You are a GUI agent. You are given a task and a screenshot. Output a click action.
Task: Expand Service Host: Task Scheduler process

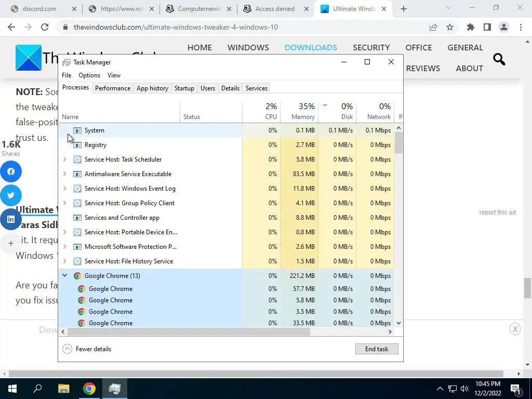tap(65, 159)
